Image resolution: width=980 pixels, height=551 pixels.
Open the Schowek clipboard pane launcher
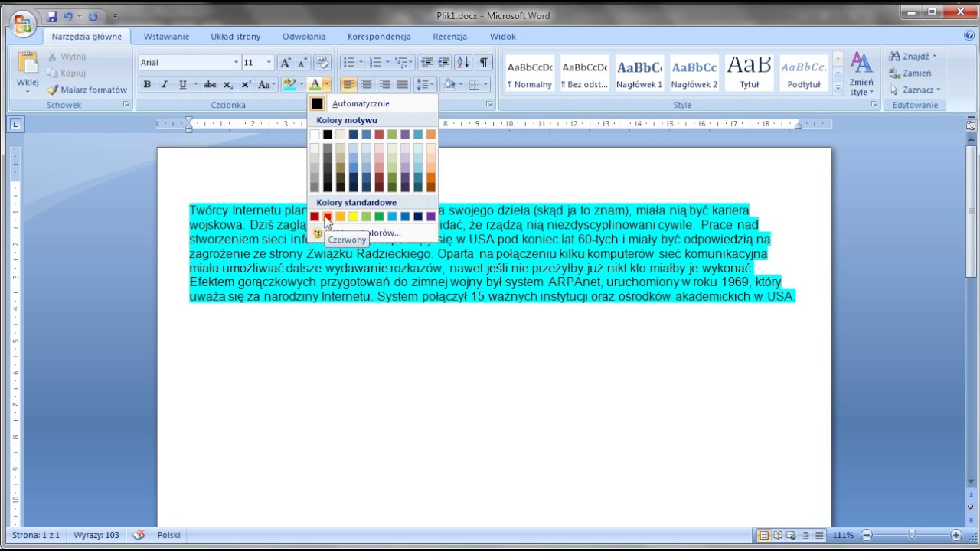coord(126,105)
